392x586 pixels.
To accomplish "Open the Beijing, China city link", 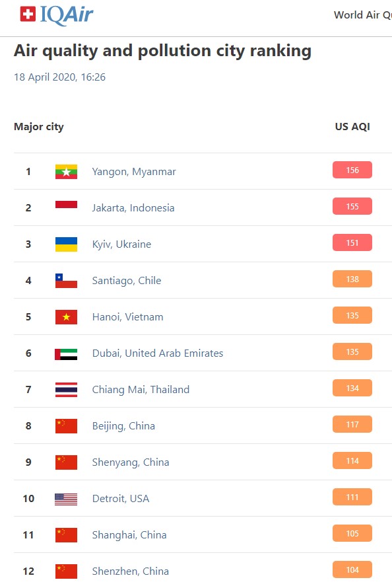I will (123, 426).
